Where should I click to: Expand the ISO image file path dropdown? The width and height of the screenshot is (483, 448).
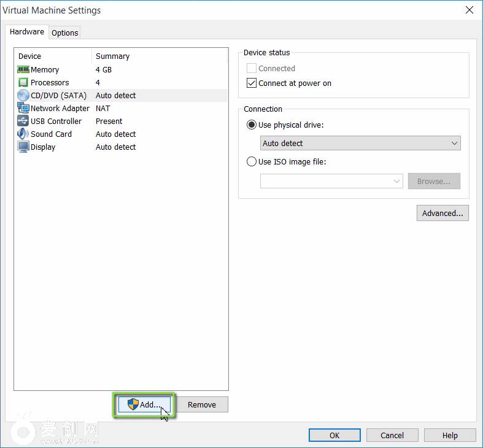(x=396, y=182)
